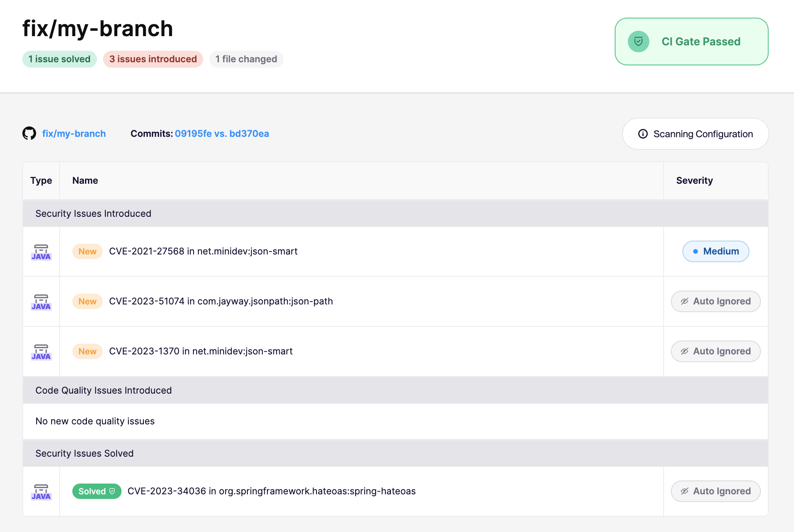Collapse Security Issues Solved section header

(x=85, y=453)
